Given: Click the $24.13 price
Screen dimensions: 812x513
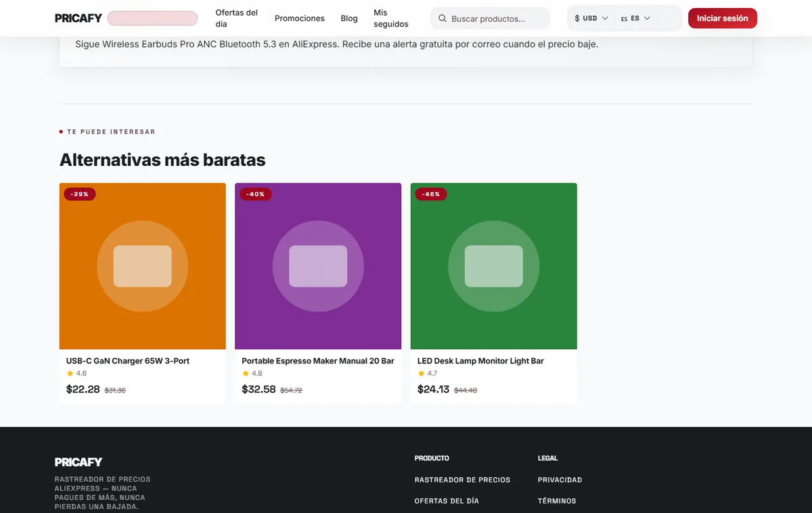Looking at the screenshot, I should [x=434, y=389].
